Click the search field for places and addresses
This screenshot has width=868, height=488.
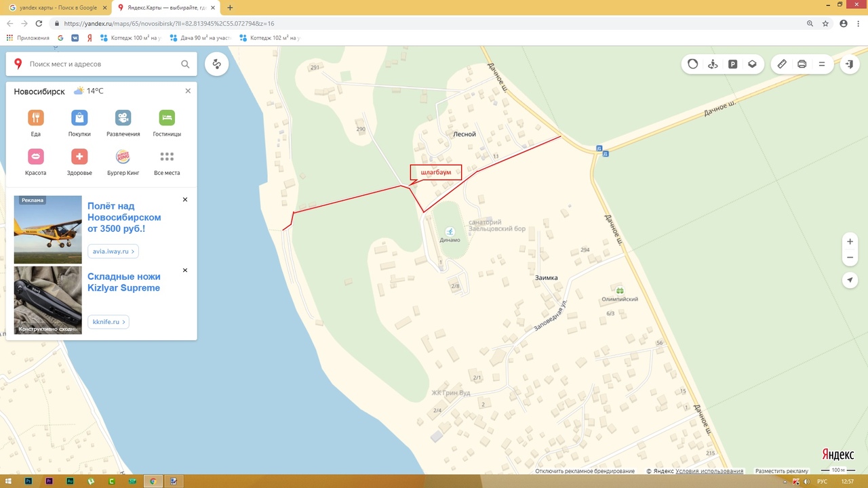102,64
